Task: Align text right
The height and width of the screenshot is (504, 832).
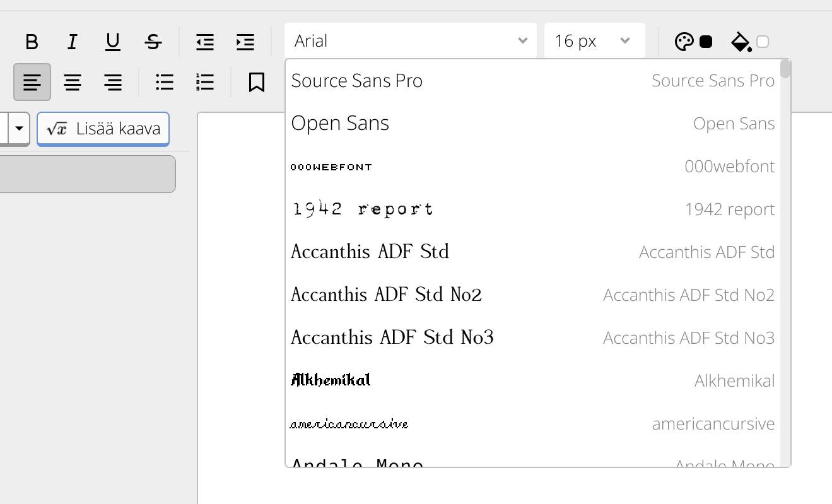Action: 113,82
